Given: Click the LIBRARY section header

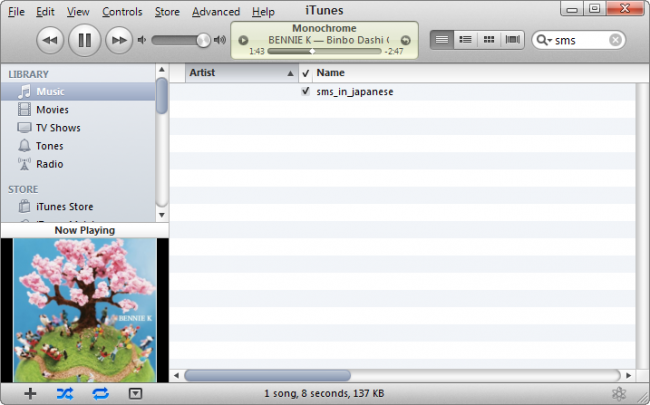Looking at the screenshot, I should (29, 74).
